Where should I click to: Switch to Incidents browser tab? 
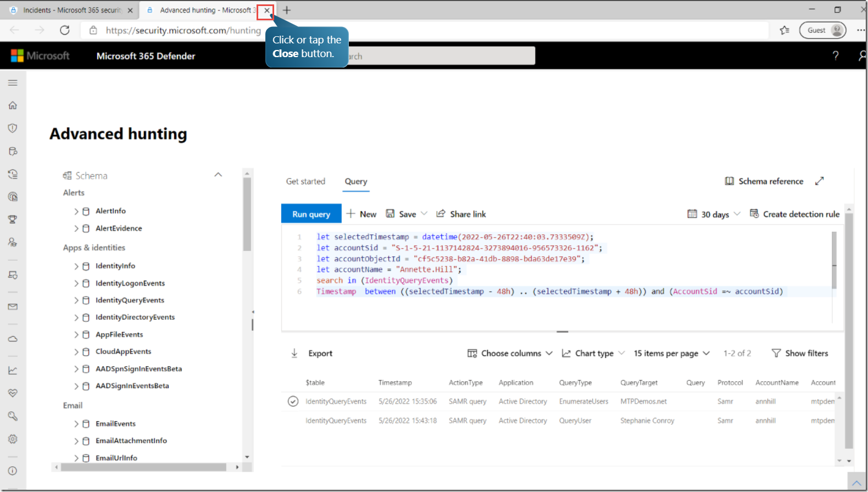(x=71, y=10)
